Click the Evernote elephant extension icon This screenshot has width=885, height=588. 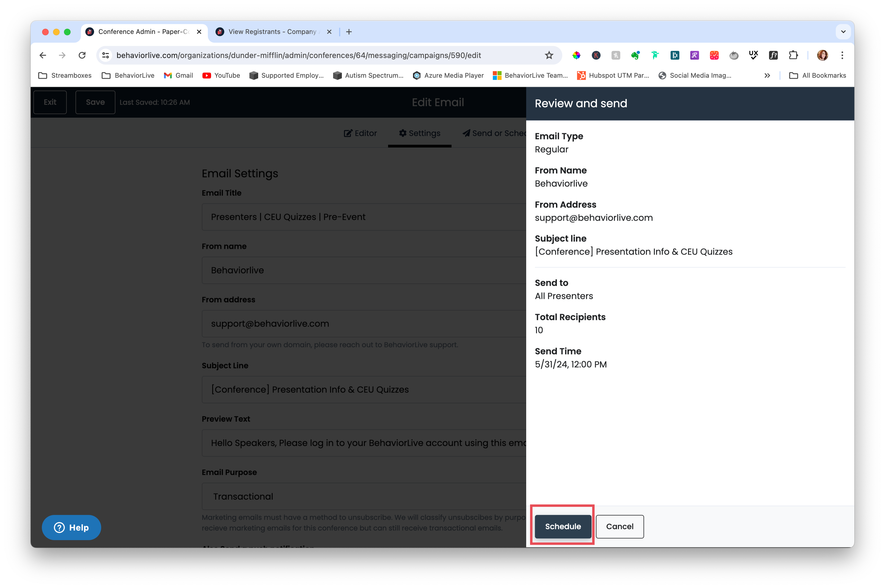tap(635, 56)
